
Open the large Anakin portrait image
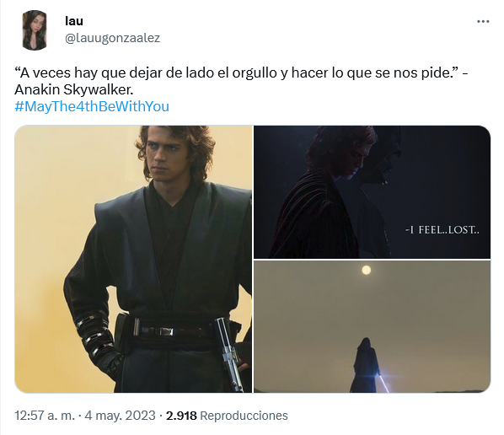click(133, 259)
